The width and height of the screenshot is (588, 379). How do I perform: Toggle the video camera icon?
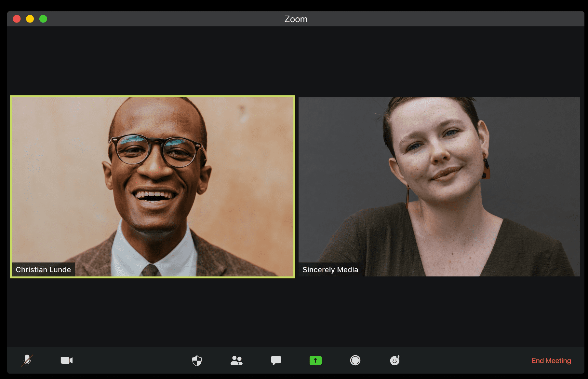[67, 360]
